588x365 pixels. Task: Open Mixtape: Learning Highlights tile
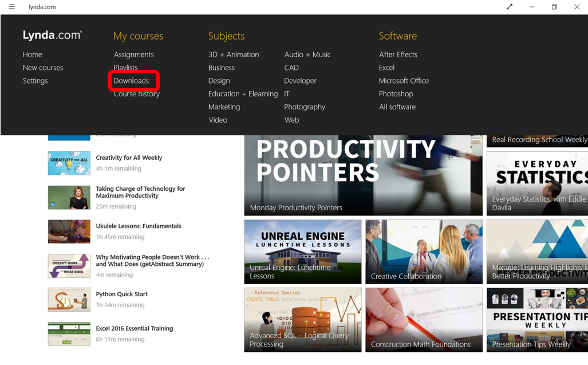537,252
